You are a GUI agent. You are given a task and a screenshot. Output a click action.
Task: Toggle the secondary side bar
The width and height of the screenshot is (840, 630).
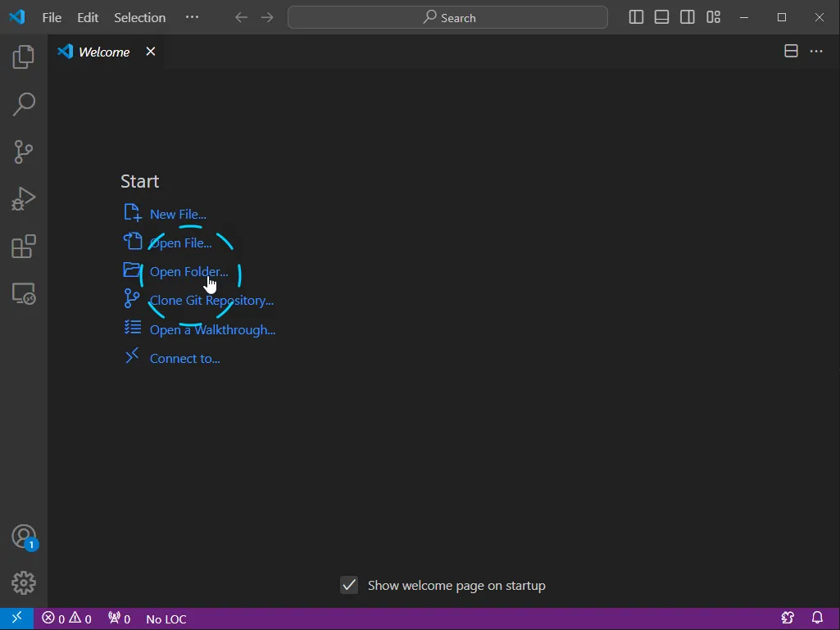[x=688, y=17]
